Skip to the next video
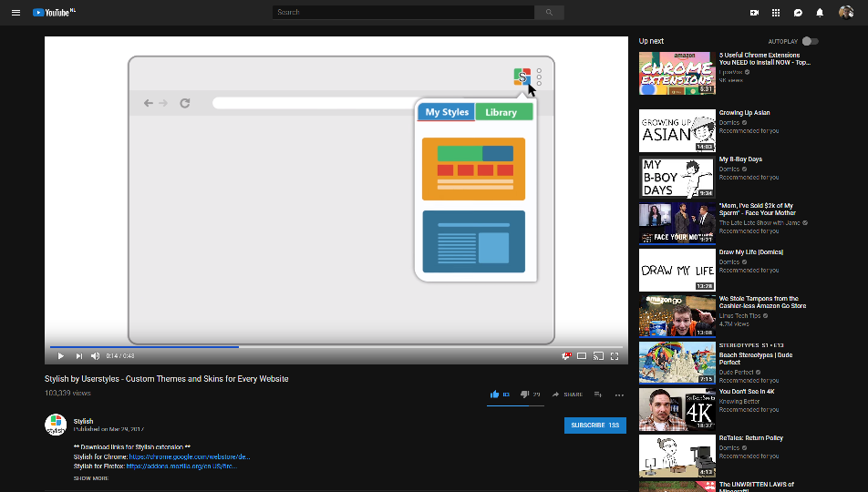This screenshot has height=492, width=868. tap(78, 356)
